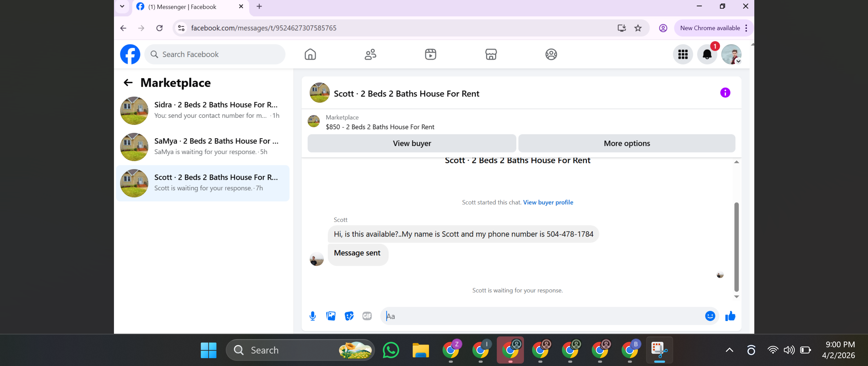Send a thumbs-up like

coord(730,316)
